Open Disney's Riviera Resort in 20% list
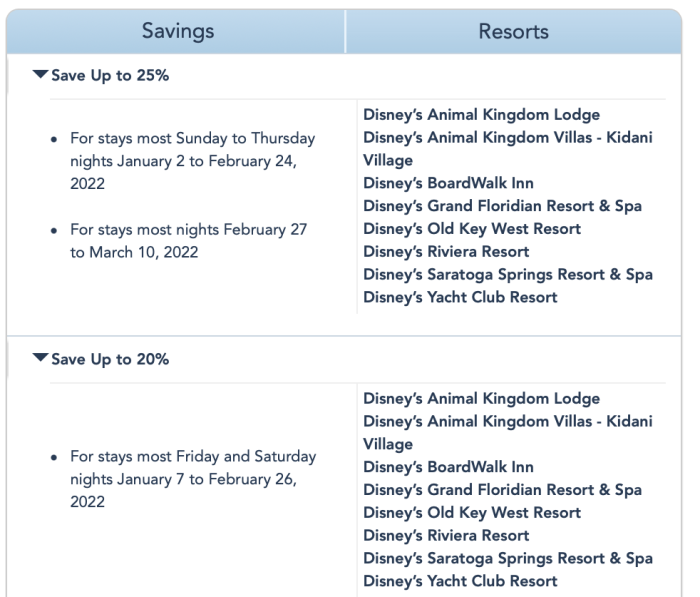 click(446, 536)
